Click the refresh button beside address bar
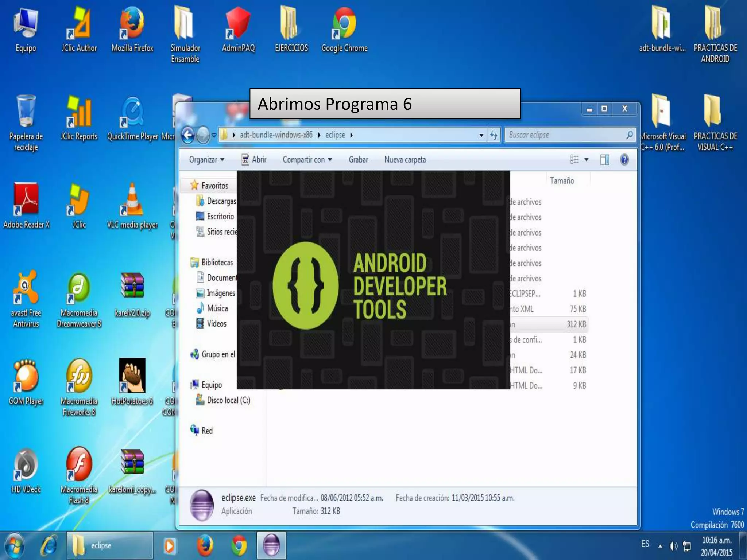Image resolution: width=747 pixels, height=560 pixels. [x=494, y=135]
